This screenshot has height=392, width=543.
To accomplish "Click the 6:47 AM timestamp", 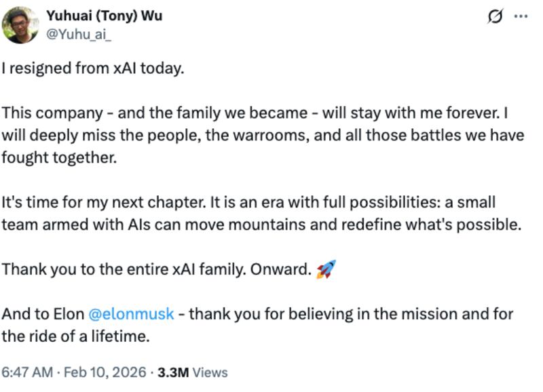I will pos(26,372).
